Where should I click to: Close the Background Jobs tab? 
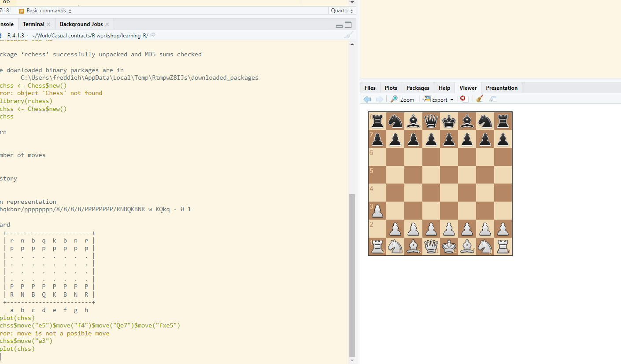[107, 24]
